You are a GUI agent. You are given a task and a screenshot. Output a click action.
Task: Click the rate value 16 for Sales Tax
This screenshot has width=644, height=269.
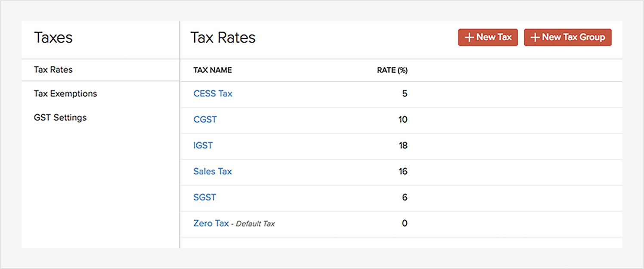(x=402, y=171)
